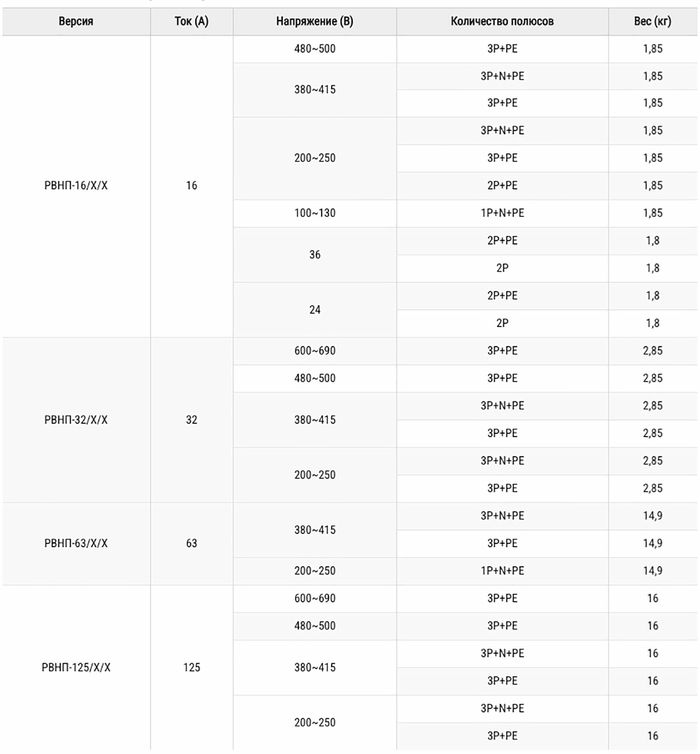This screenshot has width=700, height=754.
Task: Select the РВНП-125/Х/Х version cell
Action: coord(76,668)
